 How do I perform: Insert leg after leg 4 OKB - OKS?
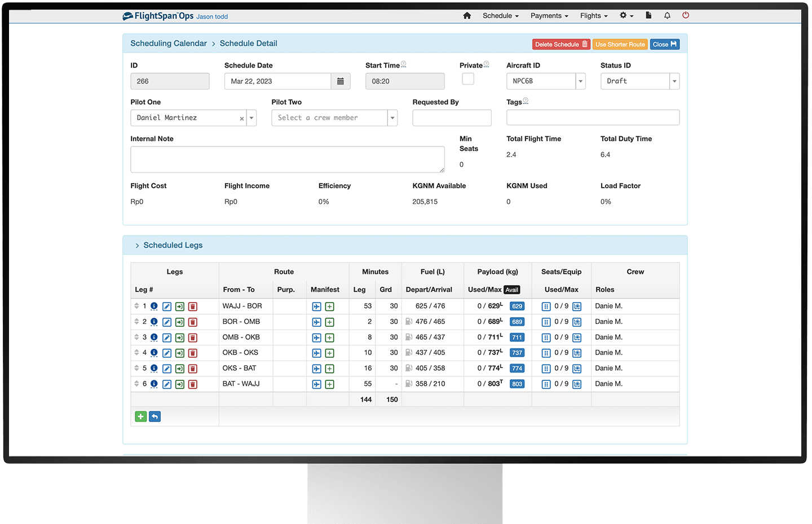pyautogui.click(x=179, y=353)
